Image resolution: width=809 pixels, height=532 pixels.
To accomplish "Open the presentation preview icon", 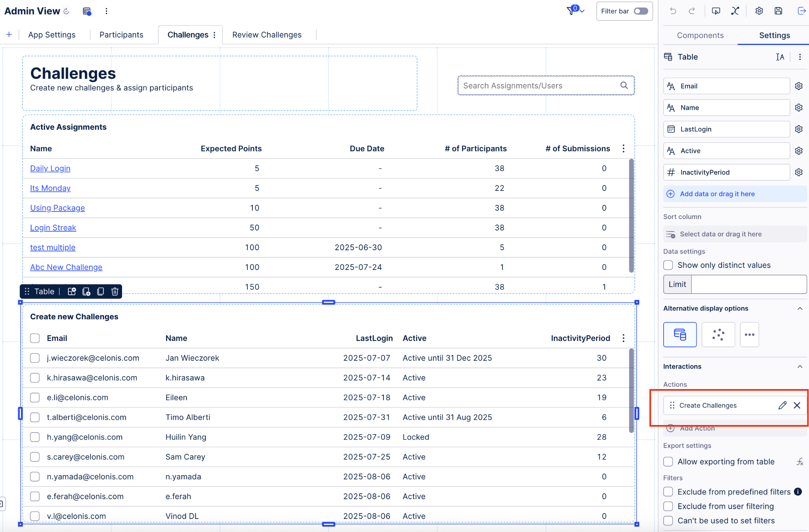I will [716, 11].
